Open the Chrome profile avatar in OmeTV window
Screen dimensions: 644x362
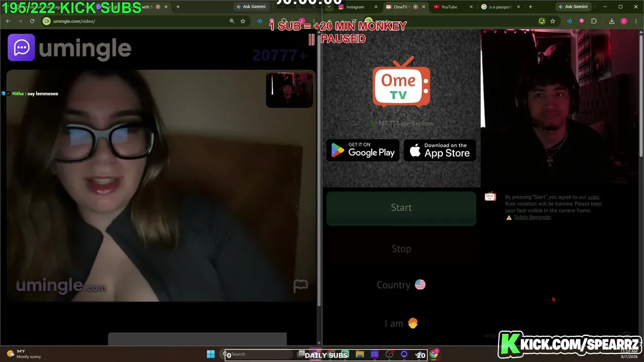(624, 21)
